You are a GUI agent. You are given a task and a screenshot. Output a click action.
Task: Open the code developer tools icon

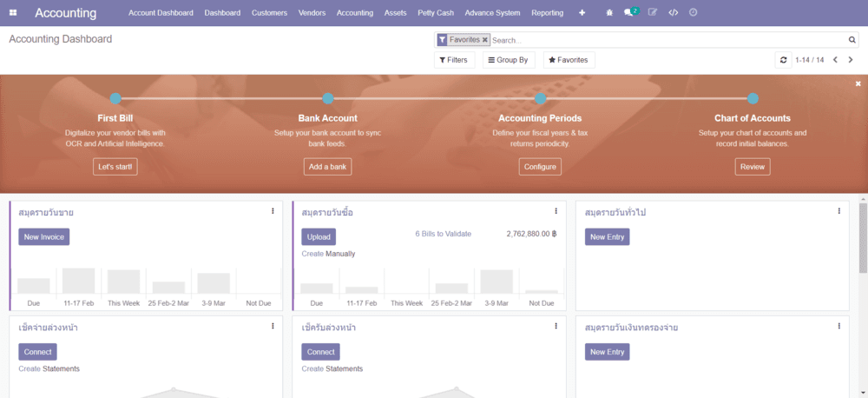coord(674,13)
